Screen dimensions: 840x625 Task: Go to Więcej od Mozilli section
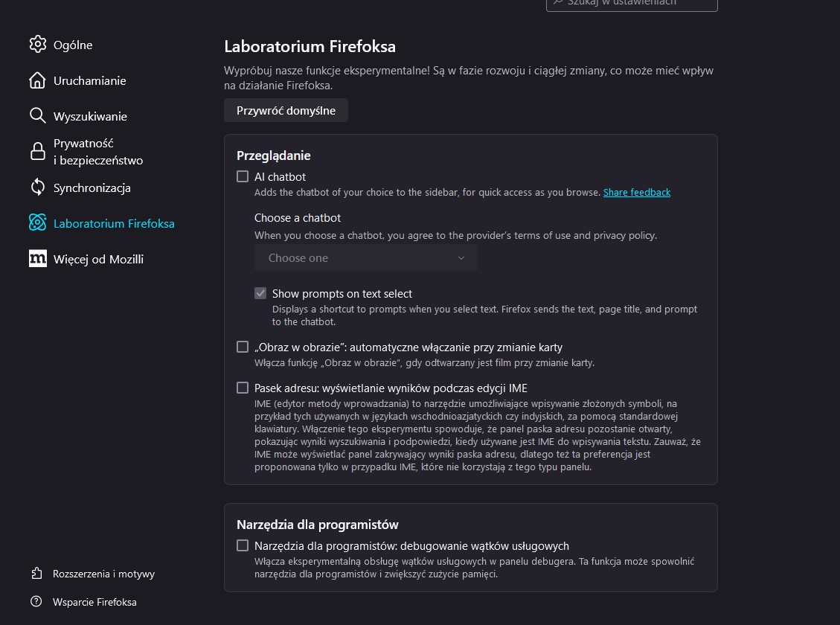[98, 259]
